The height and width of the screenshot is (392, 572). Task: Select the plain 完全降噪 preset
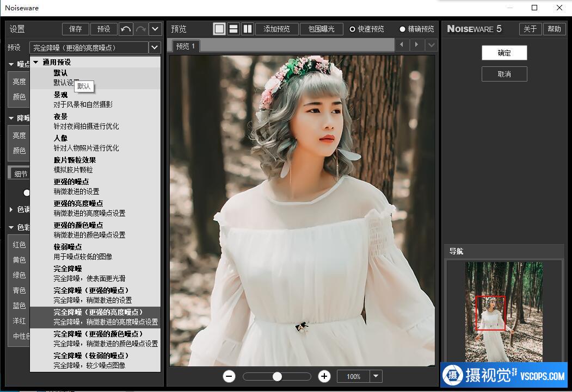[x=95, y=274]
